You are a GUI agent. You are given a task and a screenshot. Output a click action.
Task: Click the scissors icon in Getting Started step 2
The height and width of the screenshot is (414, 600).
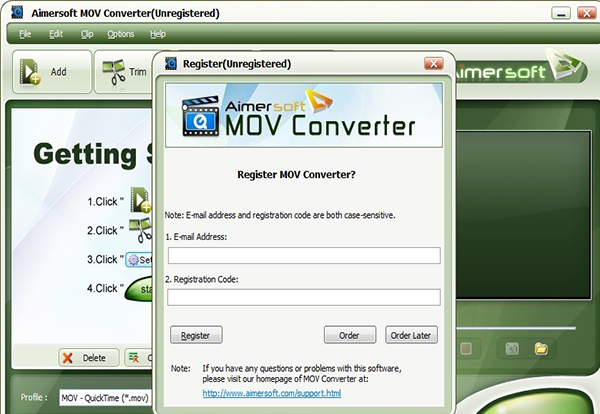point(140,230)
